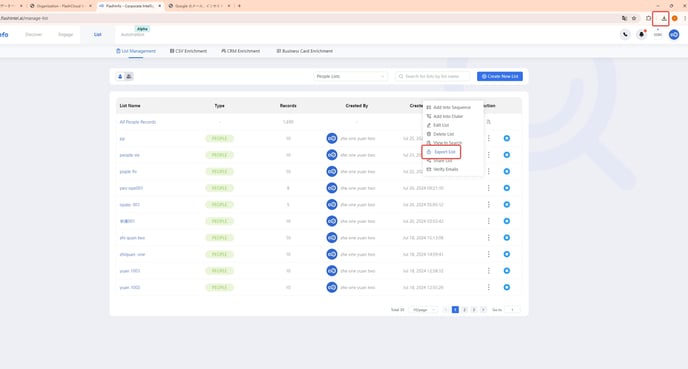Select Delete List from the context menu
688x369 pixels.
tap(440, 134)
